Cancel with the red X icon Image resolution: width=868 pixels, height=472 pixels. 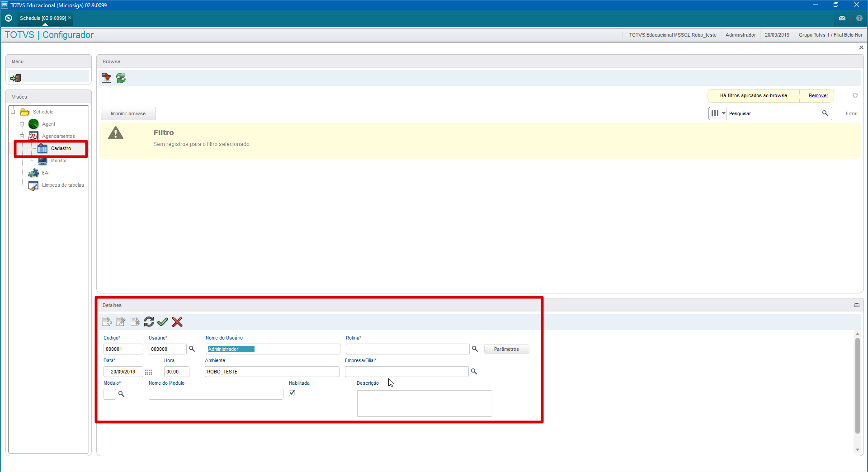177,321
